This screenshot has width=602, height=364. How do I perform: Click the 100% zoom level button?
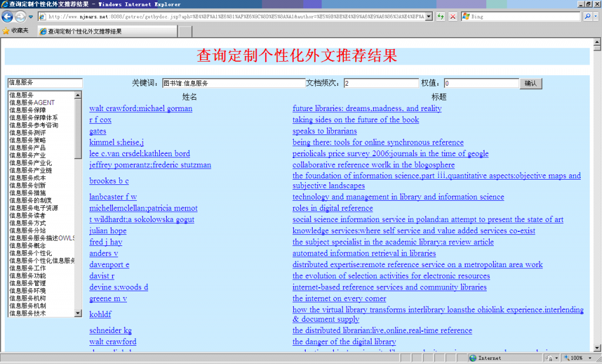coord(573,358)
